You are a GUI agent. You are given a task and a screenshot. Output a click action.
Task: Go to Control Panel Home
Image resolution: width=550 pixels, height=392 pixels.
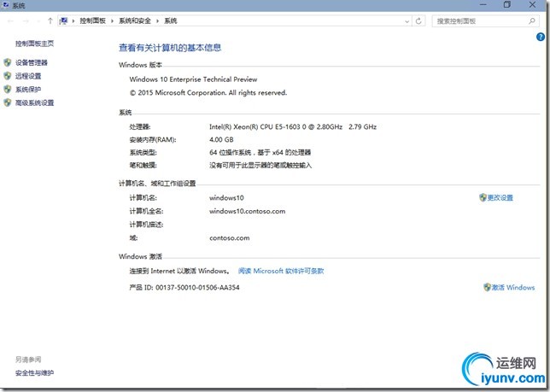pos(34,44)
